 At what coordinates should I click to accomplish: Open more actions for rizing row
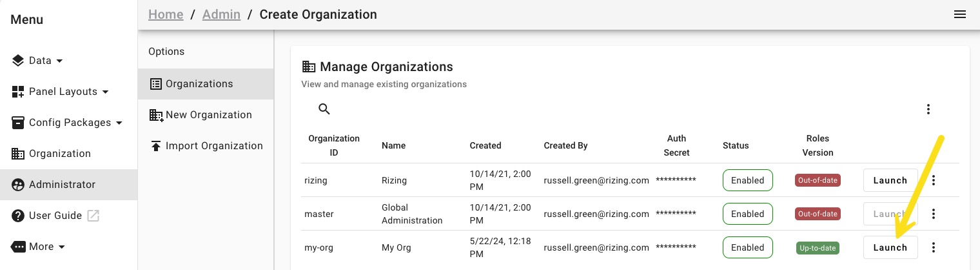[x=934, y=180]
